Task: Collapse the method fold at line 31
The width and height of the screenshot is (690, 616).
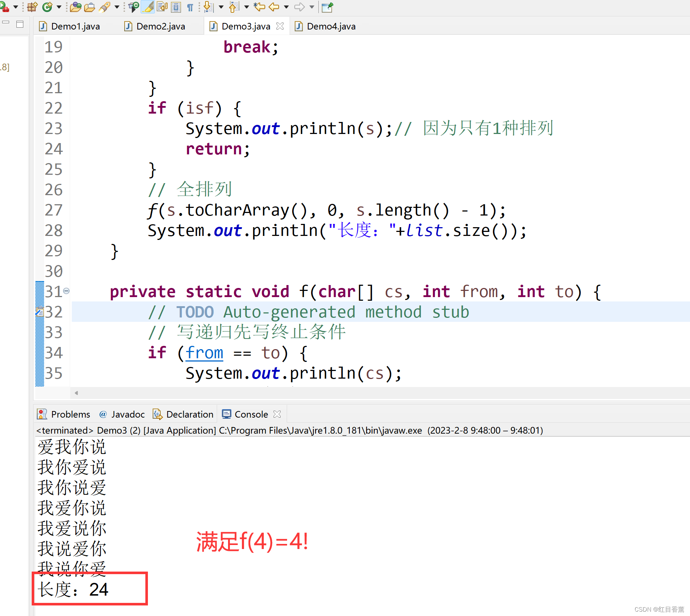Action: pos(66,291)
